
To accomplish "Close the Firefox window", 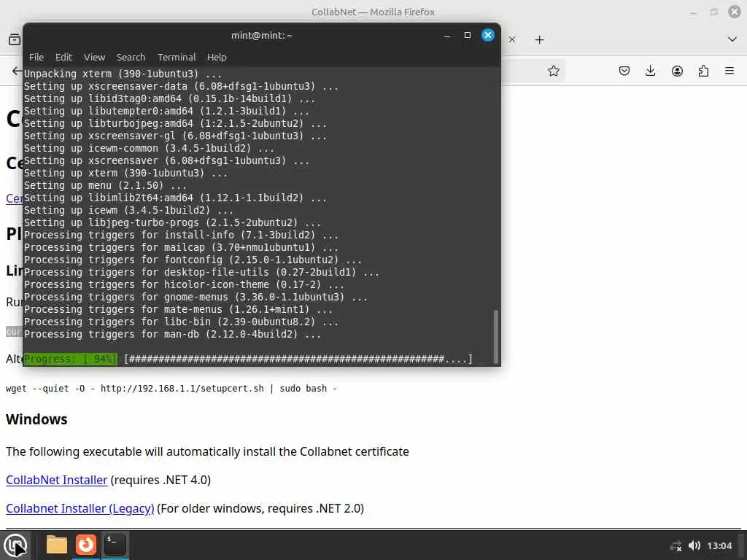I will coord(735,12).
